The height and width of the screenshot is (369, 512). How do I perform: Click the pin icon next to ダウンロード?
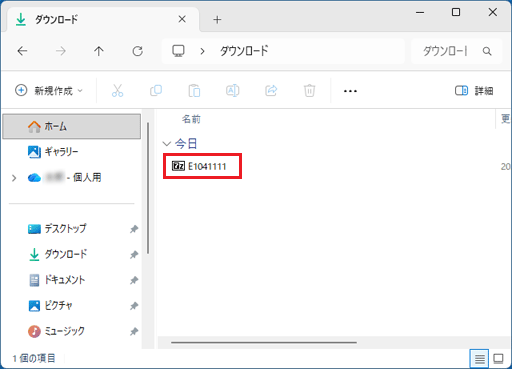point(134,255)
